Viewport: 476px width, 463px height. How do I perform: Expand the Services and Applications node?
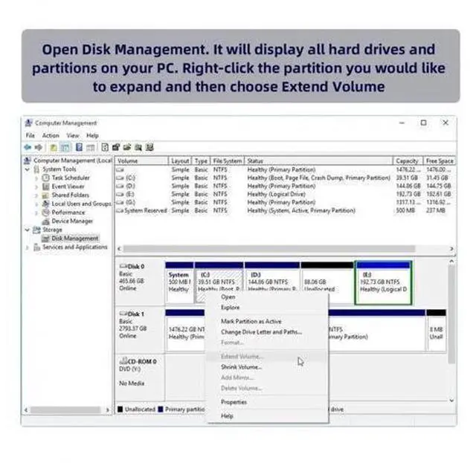(28, 247)
